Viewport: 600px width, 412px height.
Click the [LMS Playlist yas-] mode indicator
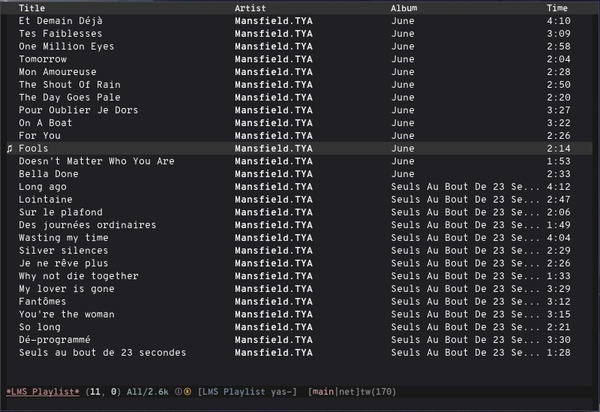tap(247, 392)
